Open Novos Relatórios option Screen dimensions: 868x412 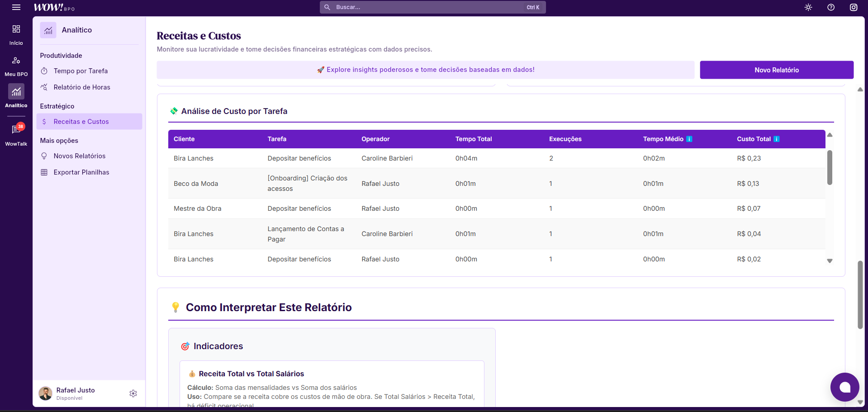[79, 156]
